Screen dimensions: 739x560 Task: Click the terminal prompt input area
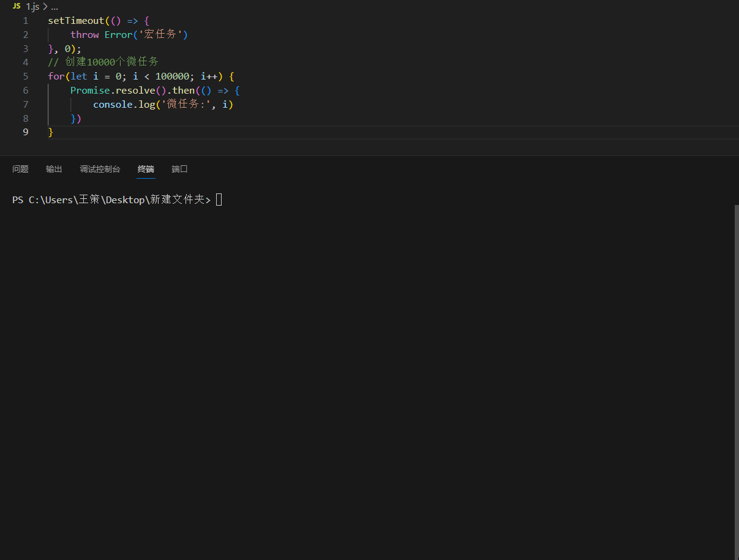219,199
